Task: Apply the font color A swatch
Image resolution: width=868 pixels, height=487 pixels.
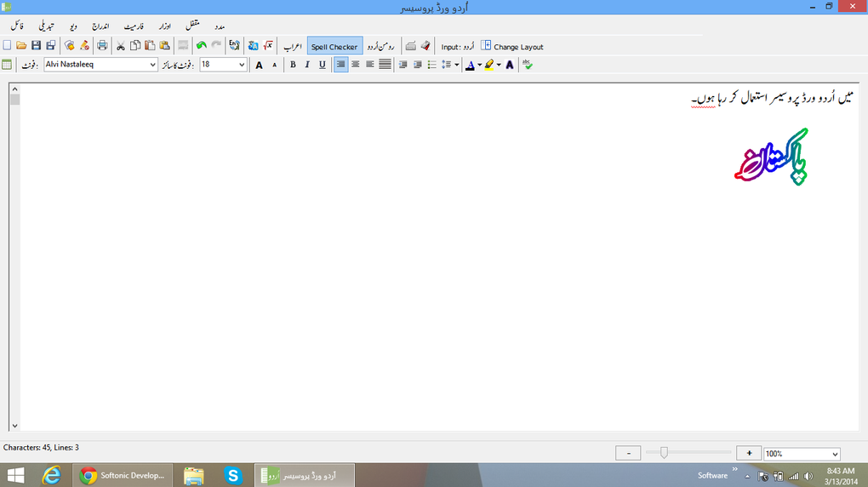Action: [470, 65]
